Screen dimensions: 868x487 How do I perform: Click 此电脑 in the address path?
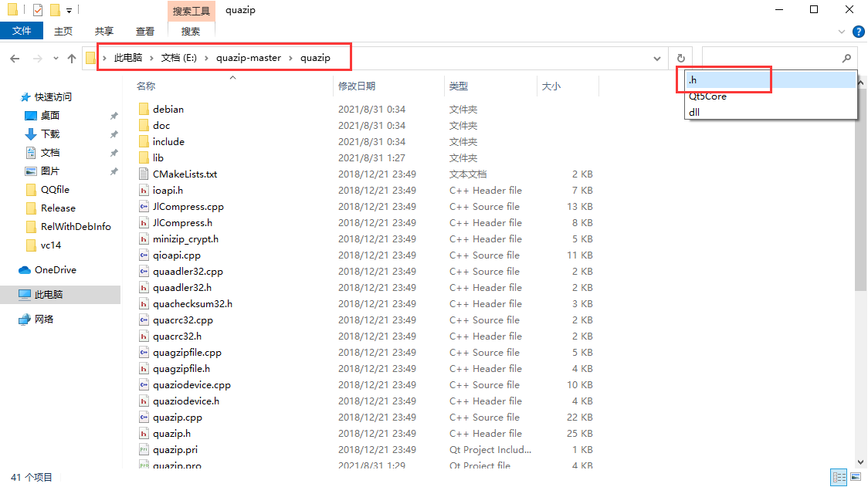click(128, 58)
